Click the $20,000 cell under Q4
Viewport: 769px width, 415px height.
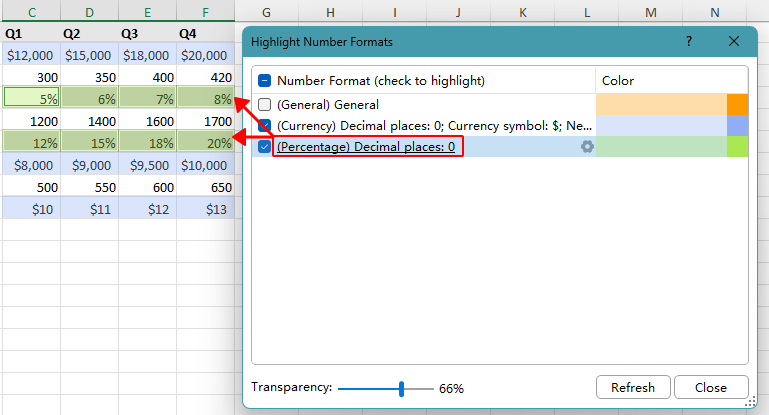(x=205, y=56)
